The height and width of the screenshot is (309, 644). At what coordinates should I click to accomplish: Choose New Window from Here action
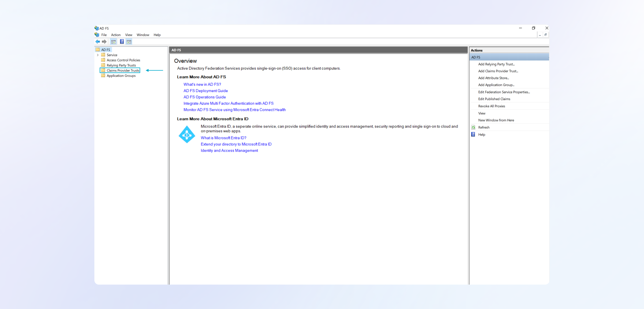click(x=496, y=120)
